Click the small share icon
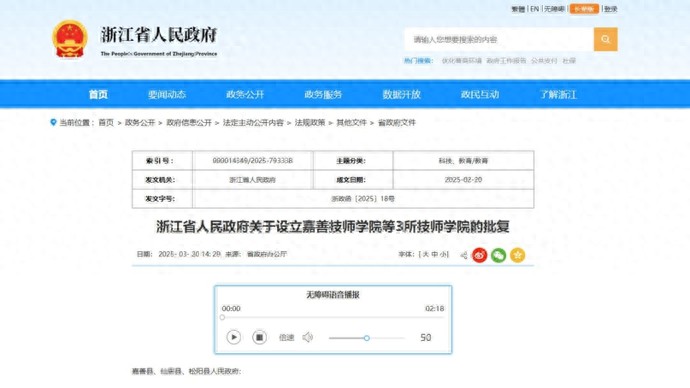 point(463,255)
